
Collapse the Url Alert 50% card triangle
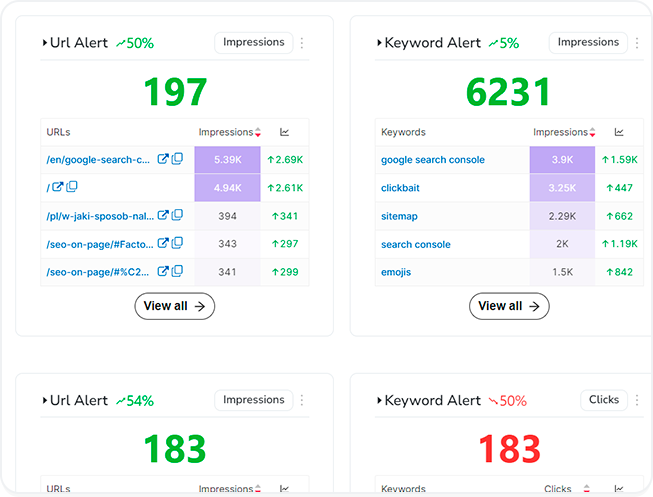click(x=45, y=43)
